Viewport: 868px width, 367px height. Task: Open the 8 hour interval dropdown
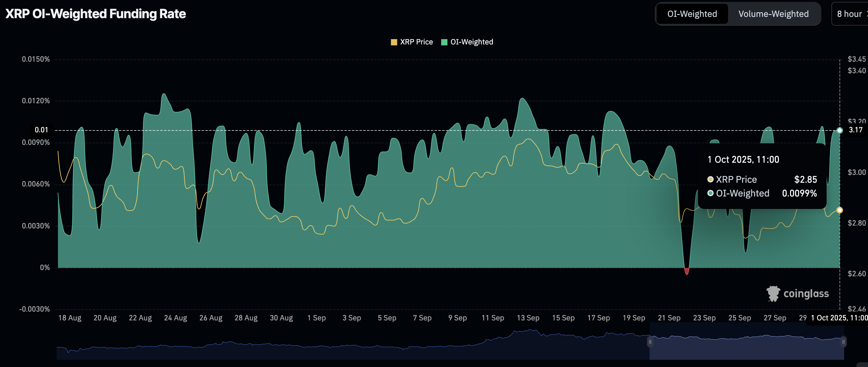850,14
